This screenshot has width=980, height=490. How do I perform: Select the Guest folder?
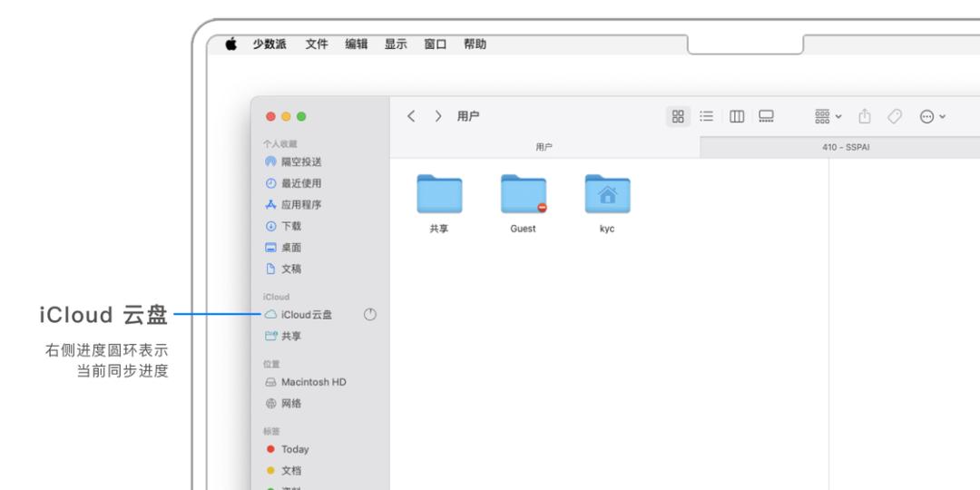[524, 204]
